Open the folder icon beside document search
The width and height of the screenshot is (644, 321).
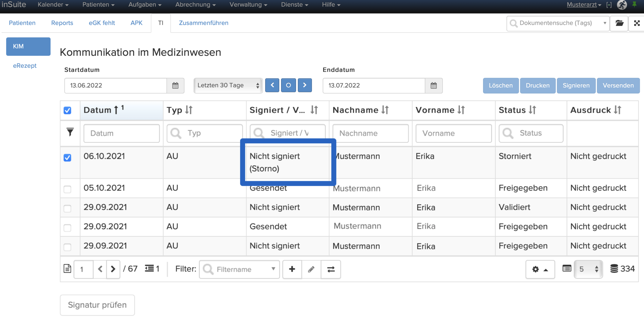click(x=619, y=23)
